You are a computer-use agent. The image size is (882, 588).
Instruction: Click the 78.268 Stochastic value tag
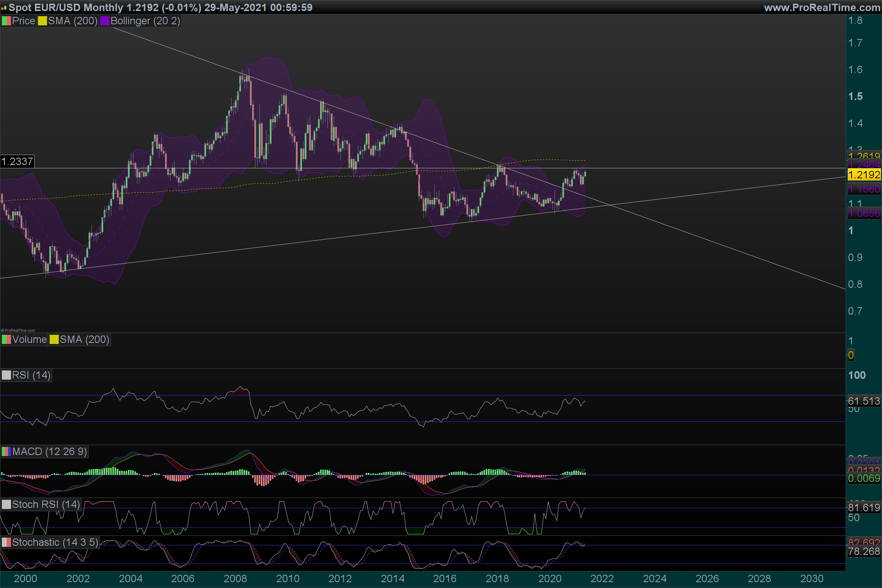[864, 552]
